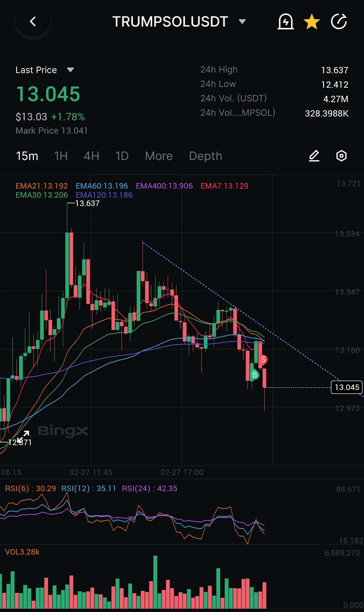This screenshot has height=612, width=364.
Task: Tap the EMA7:13.129 indicator label
Action: (224, 186)
